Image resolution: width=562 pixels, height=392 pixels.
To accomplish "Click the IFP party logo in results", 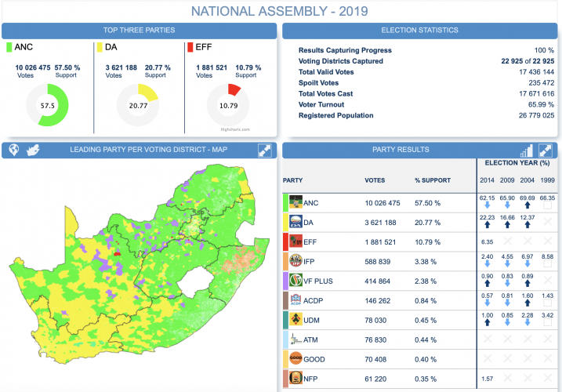I will [296, 261].
